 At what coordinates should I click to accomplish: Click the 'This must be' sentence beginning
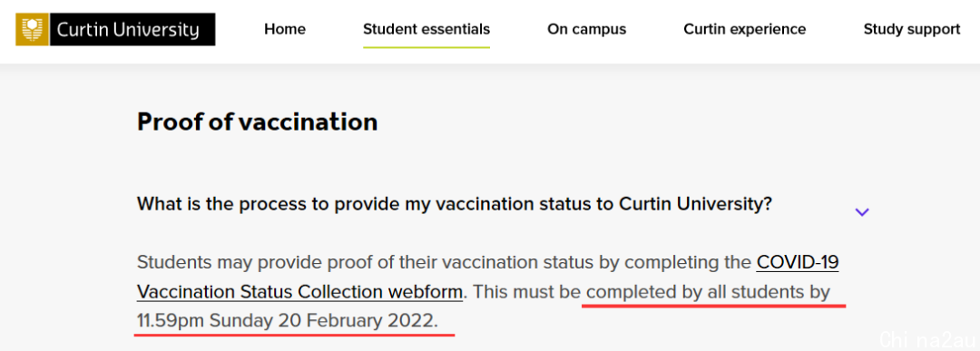coord(527,292)
